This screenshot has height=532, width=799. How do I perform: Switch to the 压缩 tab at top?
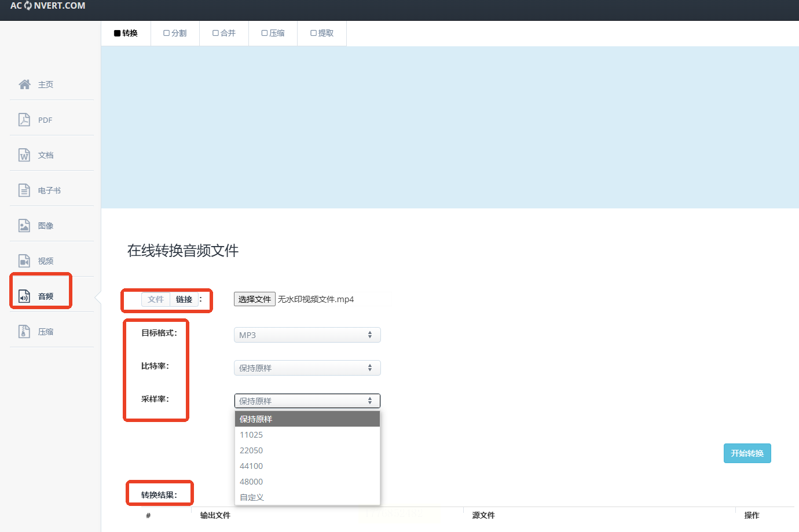click(x=273, y=34)
